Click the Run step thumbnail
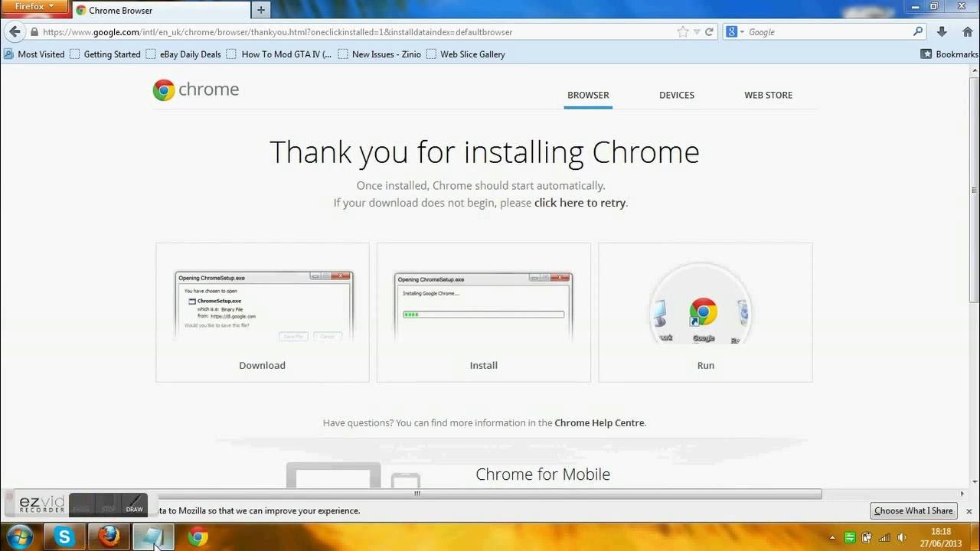The image size is (980, 551). 705,312
